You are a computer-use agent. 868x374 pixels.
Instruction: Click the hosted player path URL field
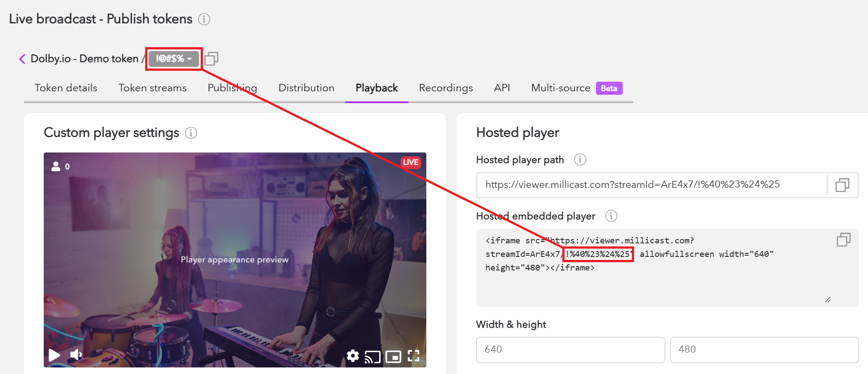pos(652,185)
